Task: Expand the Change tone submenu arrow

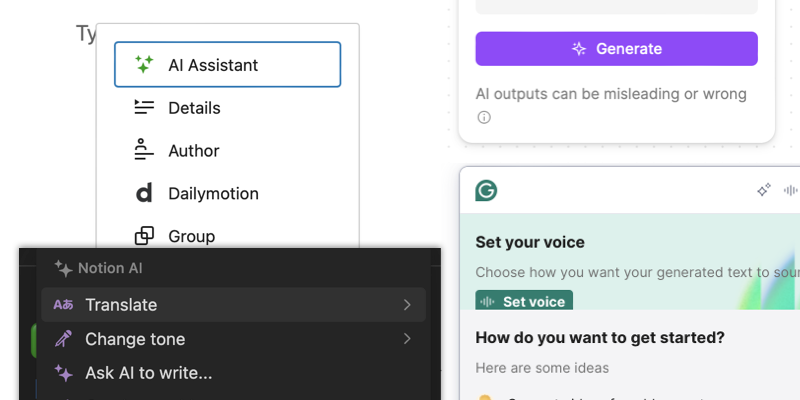Action: 407,339
